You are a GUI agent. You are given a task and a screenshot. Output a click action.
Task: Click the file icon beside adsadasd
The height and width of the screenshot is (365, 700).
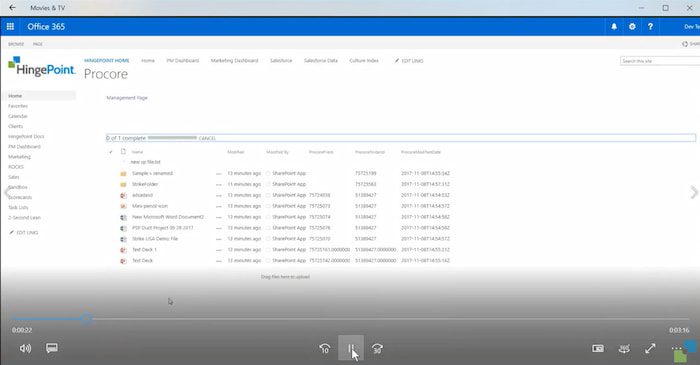(123, 195)
